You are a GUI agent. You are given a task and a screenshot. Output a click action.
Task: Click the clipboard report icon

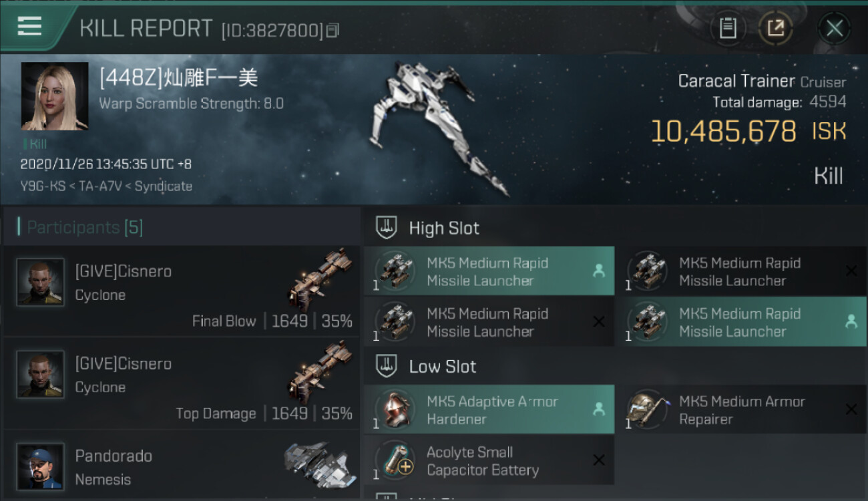pos(728,28)
